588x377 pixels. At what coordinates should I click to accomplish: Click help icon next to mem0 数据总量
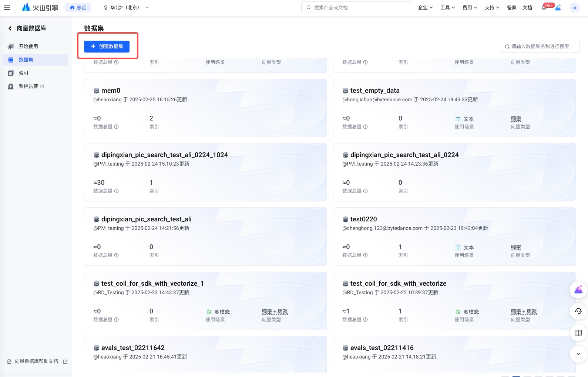(117, 127)
